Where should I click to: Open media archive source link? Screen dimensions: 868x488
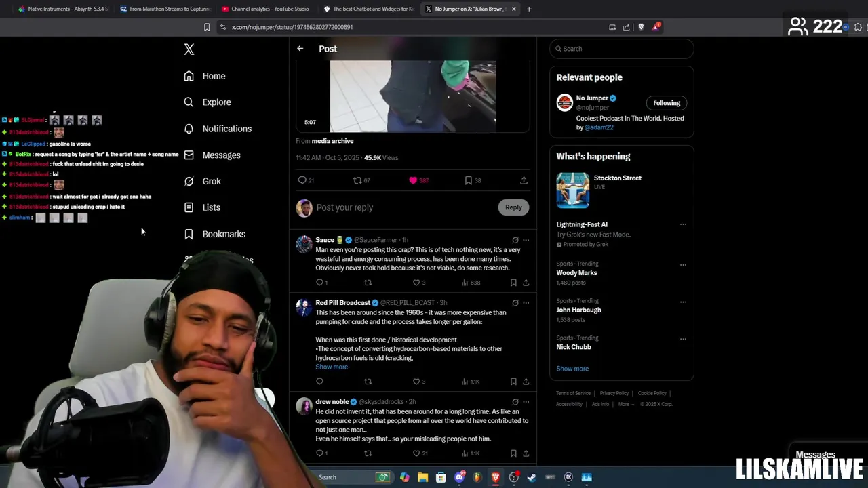332,141
